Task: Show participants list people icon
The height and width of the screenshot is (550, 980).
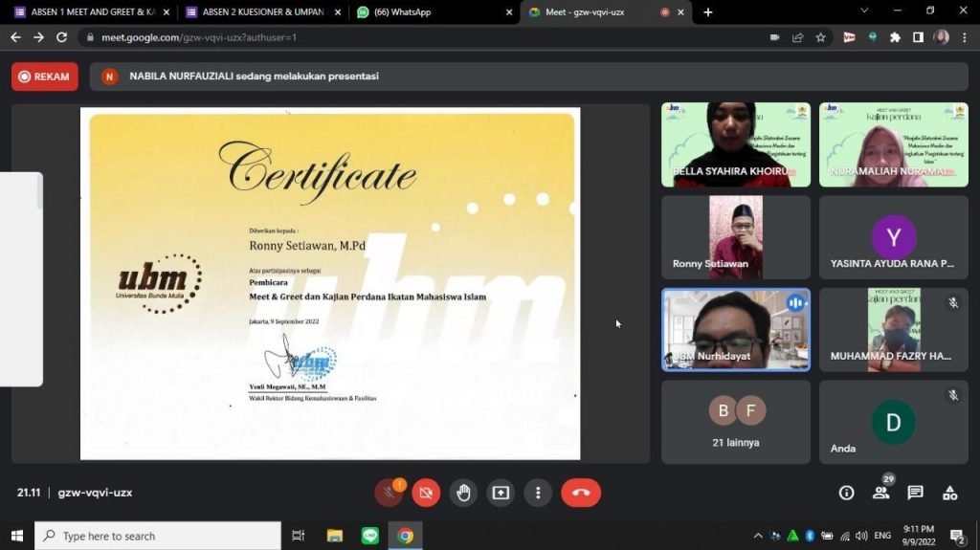Action: [881, 493]
